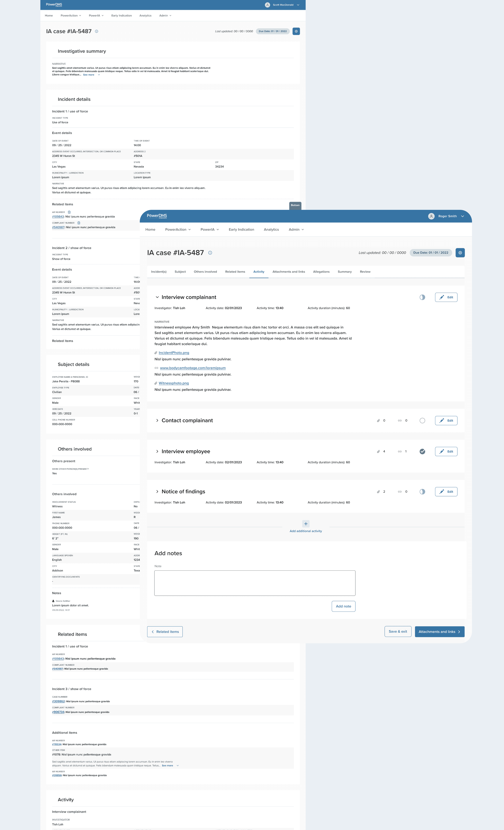The image size is (504, 830).
Task: Click Roger Smith user avatar icon
Action: pyautogui.click(x=431, y=216)
